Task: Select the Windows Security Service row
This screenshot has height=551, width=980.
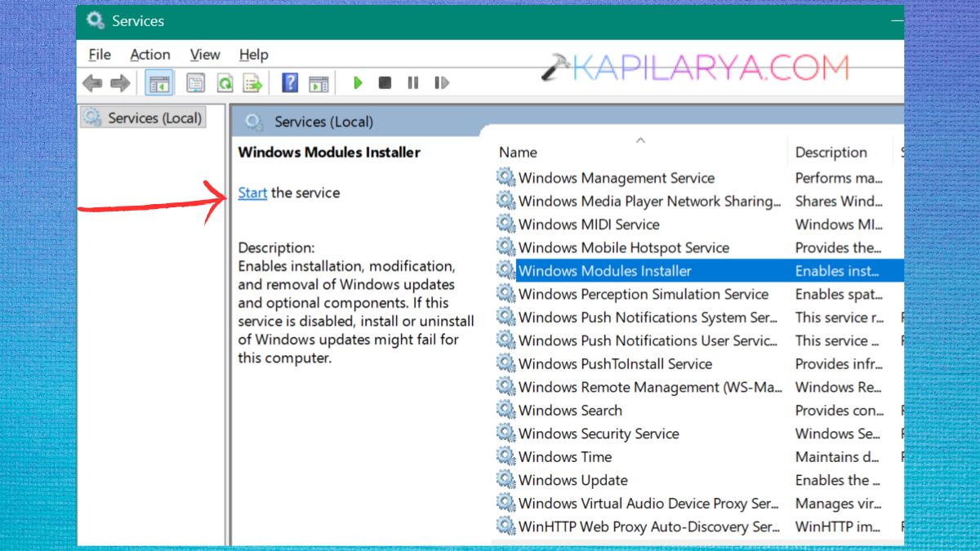Action: (x=699, y=433)
